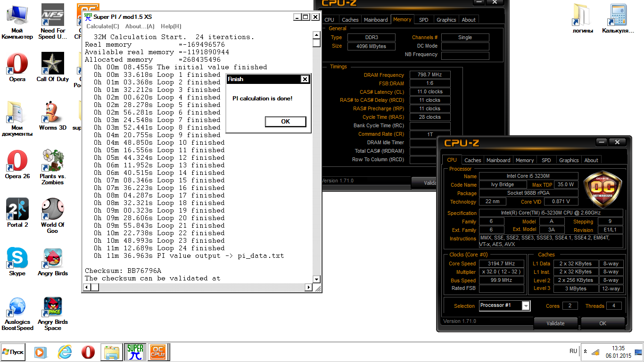Click the Multiplier value x 32.0
This screenshot has width=644, height=362.
point(502,272)
